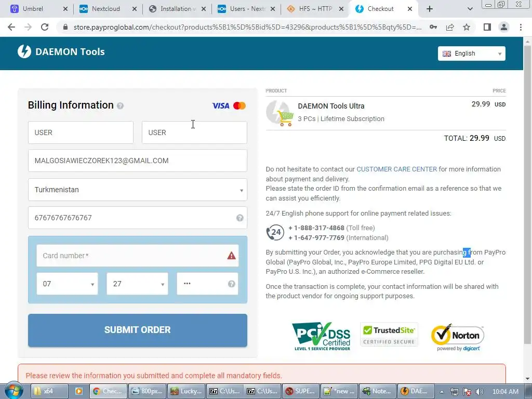Close the HFS ~ HTTP tab
The image size is (532, 399).
(x=341, y=9)
